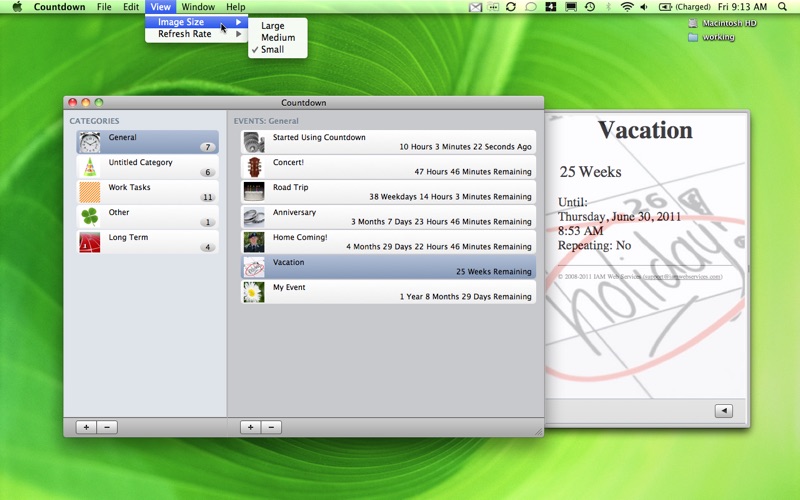Click the Anniversary rings icon

pyautogui.click(x=254, y=217)
